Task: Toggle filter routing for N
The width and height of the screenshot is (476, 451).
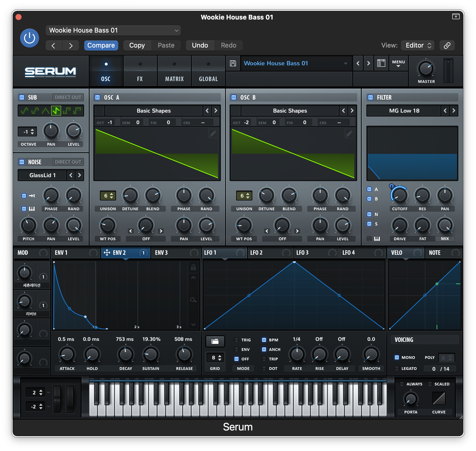Action: (x=369, y=214)
